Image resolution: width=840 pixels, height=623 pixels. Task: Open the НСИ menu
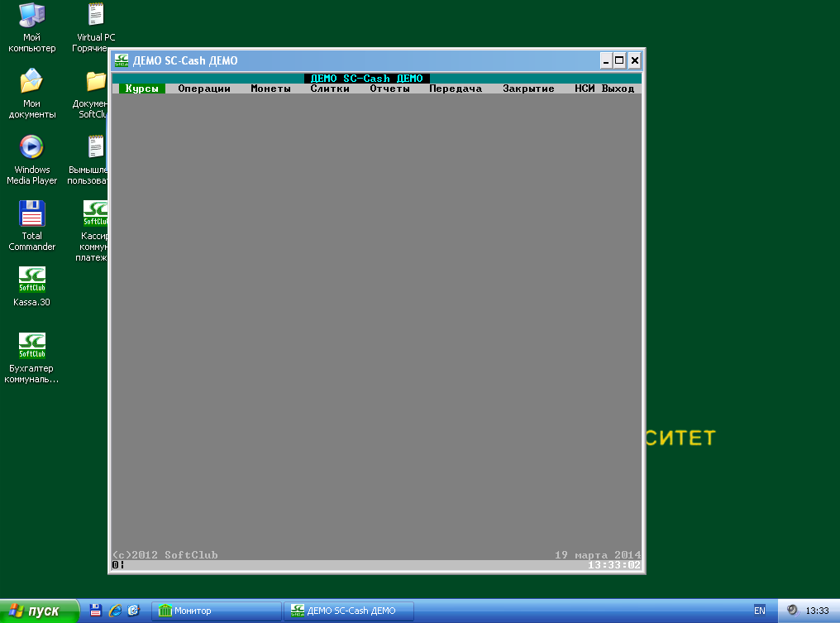585,89
